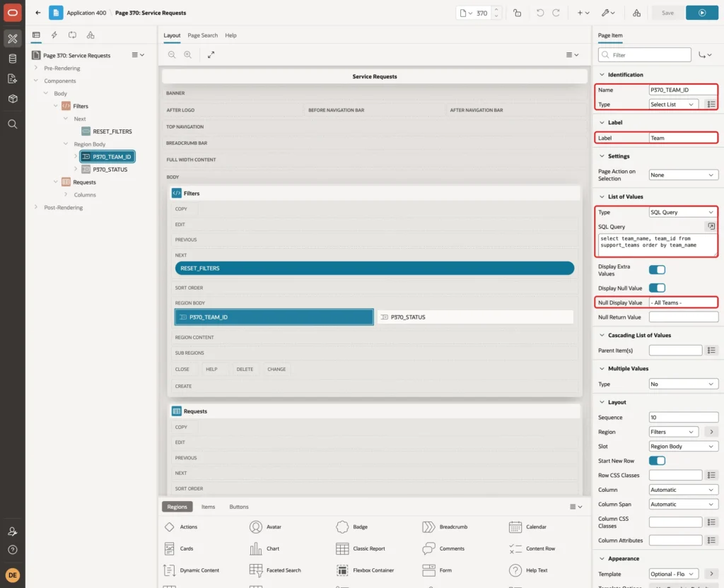Screen dimensions: 724x588
Task: Click the page lock icon in toolbar
Action: tap(517, 13)
